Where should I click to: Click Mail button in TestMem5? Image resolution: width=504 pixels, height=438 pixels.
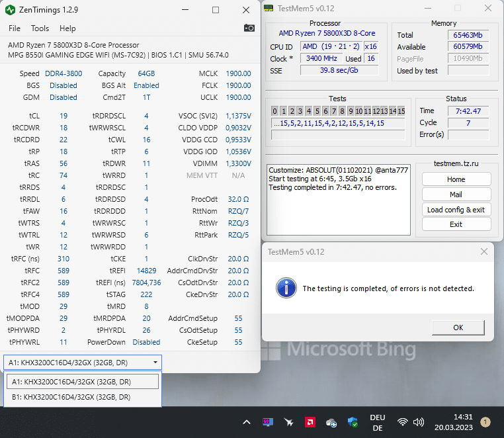456,195
